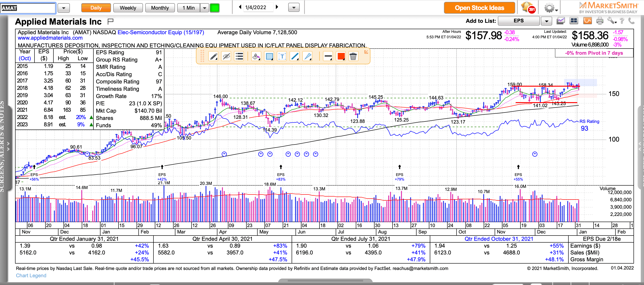The height and width of the screenshot is (285, 644).
Task: Click the circled marker near November
Action: (x=535, y=154)
